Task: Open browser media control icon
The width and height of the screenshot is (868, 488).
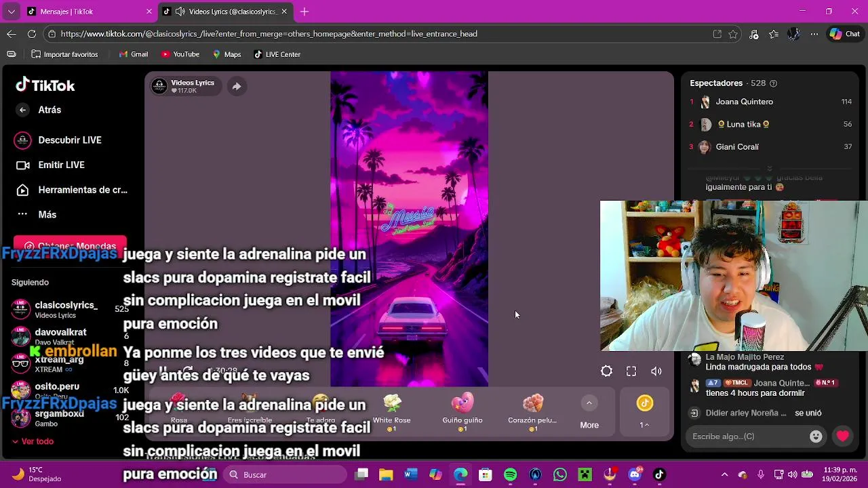Action: 753,34
